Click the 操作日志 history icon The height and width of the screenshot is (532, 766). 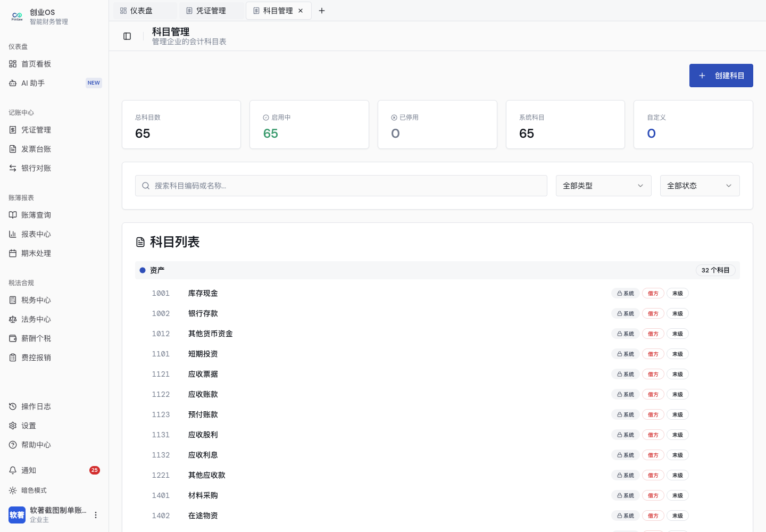13,406
